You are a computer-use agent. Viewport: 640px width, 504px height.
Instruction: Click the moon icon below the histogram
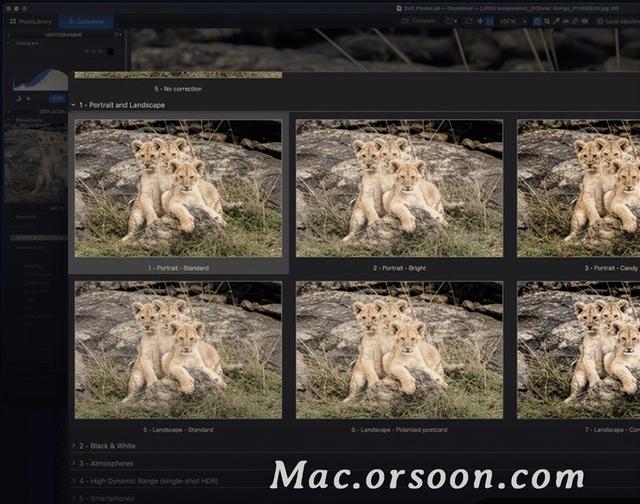[x=18, y=99]
